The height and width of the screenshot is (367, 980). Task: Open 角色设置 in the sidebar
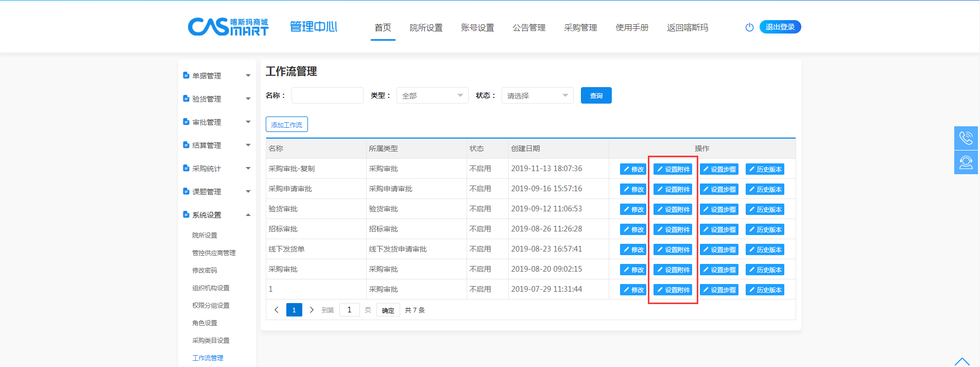[204, 323]
